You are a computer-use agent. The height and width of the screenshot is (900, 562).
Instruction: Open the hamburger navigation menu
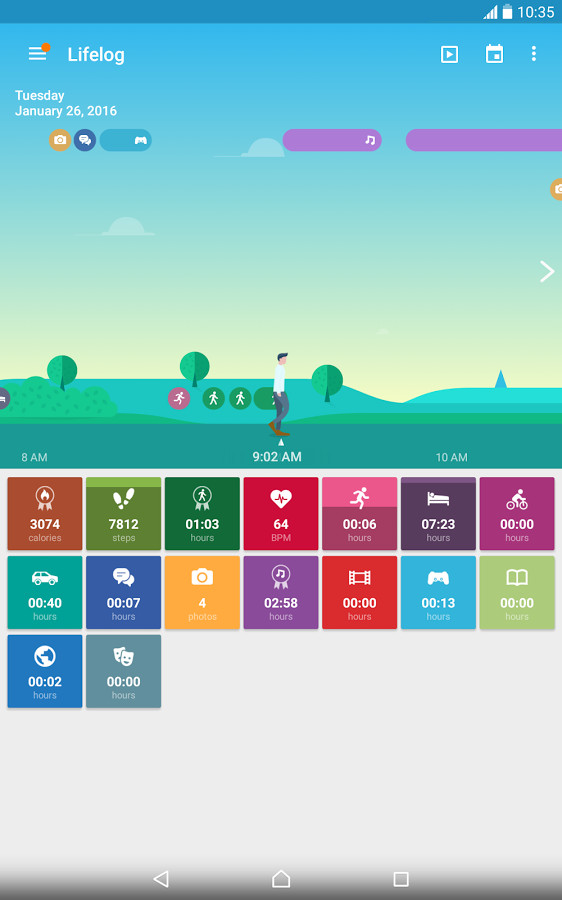pos(38,53)
